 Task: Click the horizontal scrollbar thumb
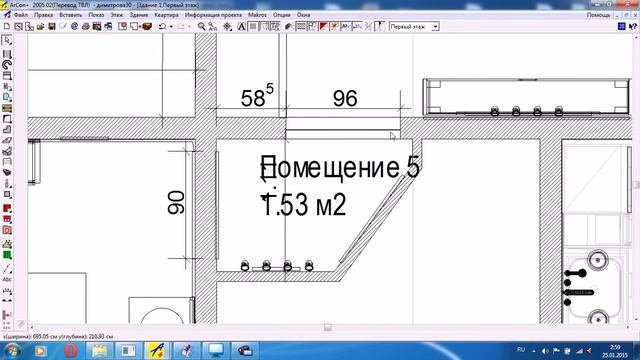[x=327, y=327]
